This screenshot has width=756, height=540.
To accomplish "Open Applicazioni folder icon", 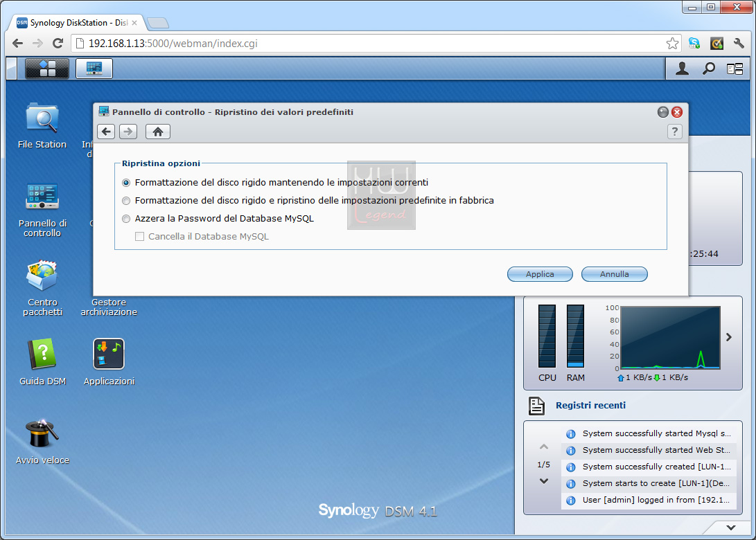I will (x=109, y=362).
